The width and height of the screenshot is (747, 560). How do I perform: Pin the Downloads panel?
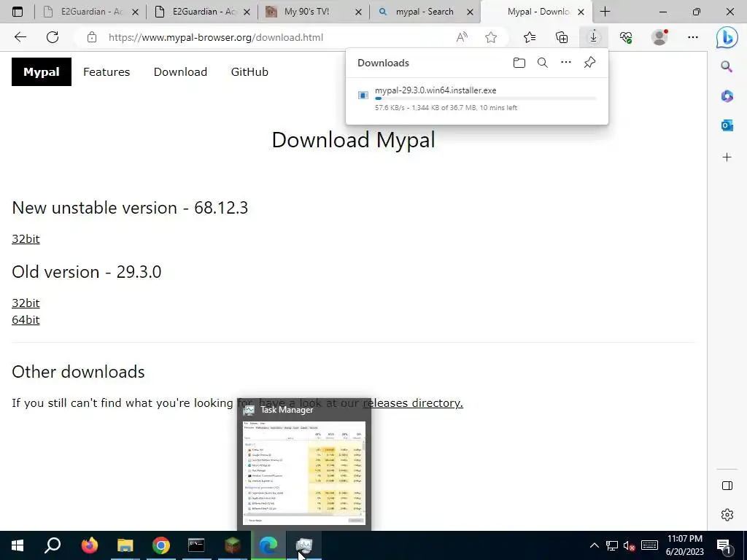point(589,63)
